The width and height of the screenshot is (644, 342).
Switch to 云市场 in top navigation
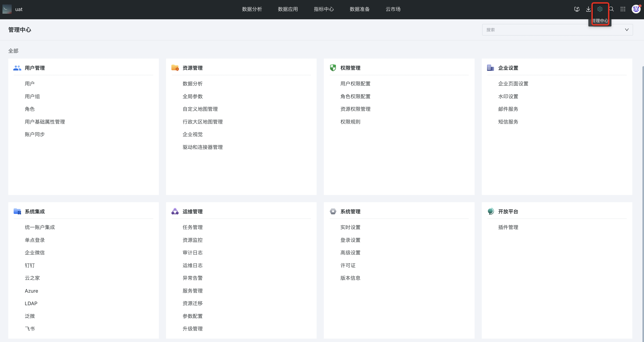tap(393, 9)
